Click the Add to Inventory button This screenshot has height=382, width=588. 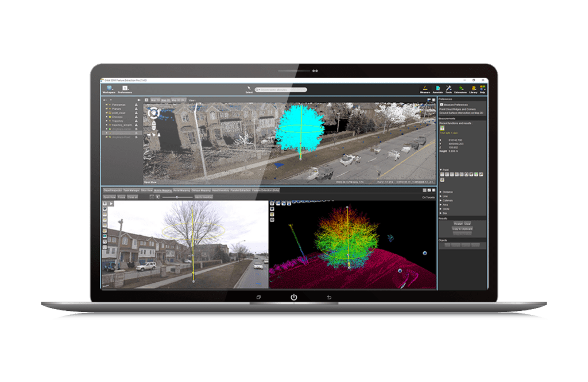tap(204, 197)
